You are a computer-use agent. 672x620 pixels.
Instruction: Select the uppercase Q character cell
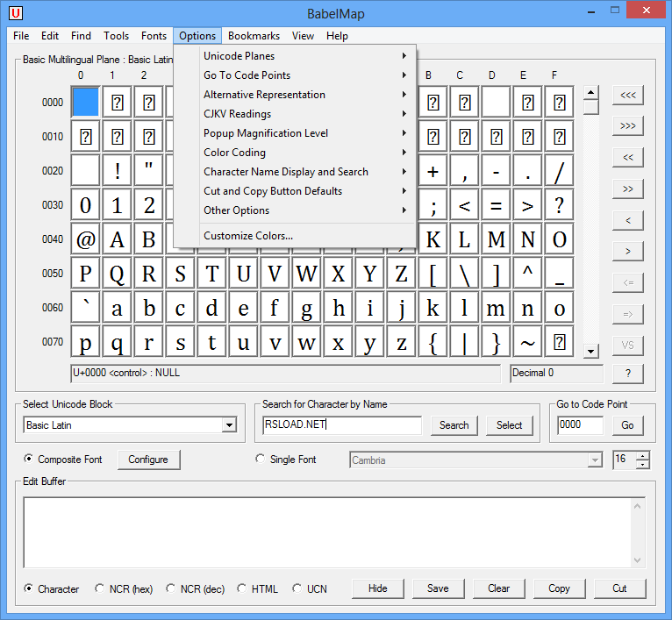117,274
